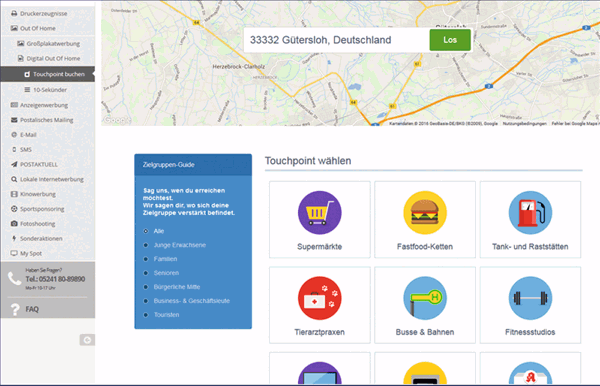The height and width of the screenshot is (386, 600).
Task: Collapse the sidebar with the arrow button
Action: tap(87, 340)
